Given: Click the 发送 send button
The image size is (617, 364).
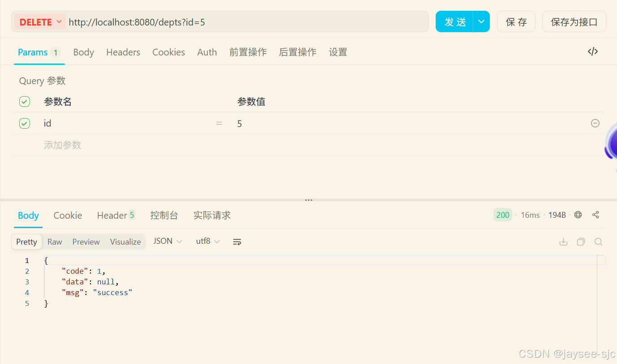Looking at the screenshot, I should coord(455,21).
